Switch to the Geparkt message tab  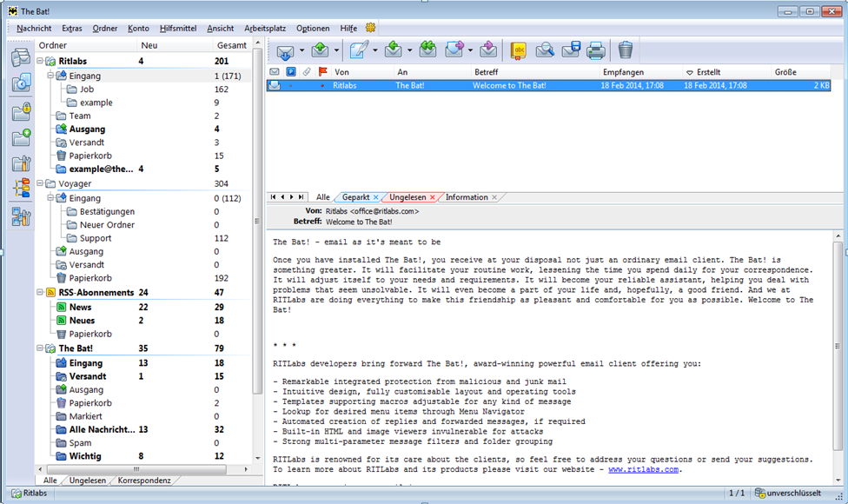356,197
